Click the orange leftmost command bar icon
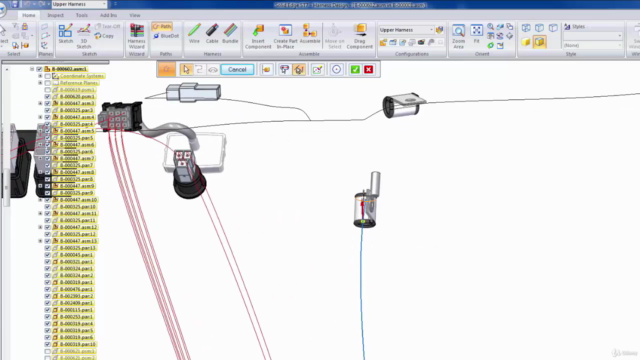 pos(167,69)
